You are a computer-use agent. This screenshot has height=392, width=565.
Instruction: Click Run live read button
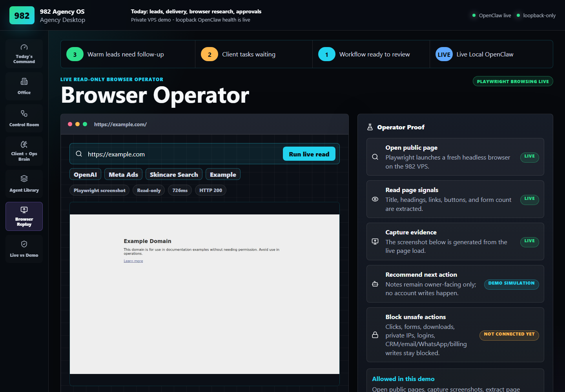pos(309,154)
